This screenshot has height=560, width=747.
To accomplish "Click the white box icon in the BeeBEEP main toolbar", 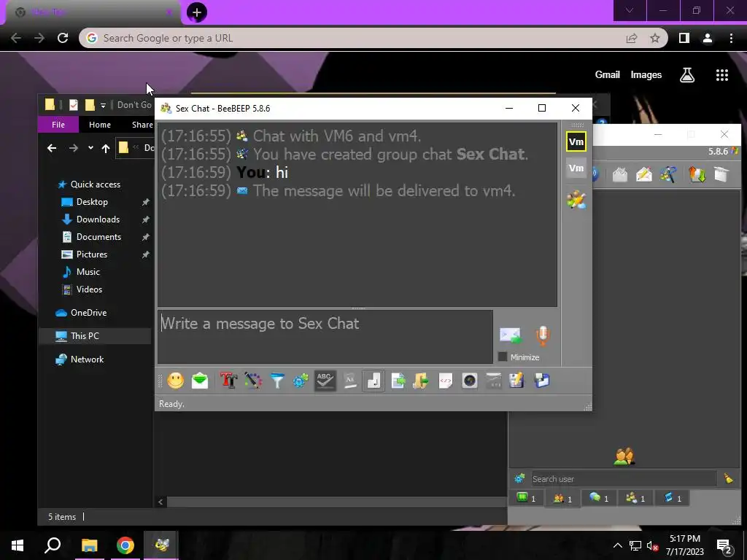I will (721, 174).
